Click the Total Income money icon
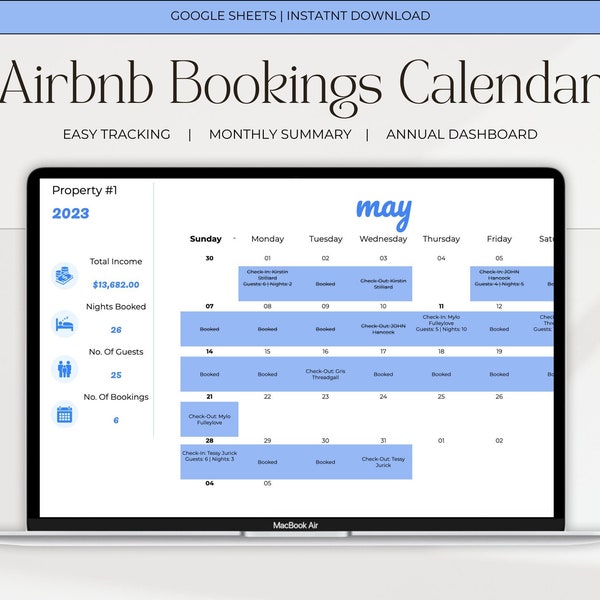Viewport: 600px width, 600px height. [64, 276]
